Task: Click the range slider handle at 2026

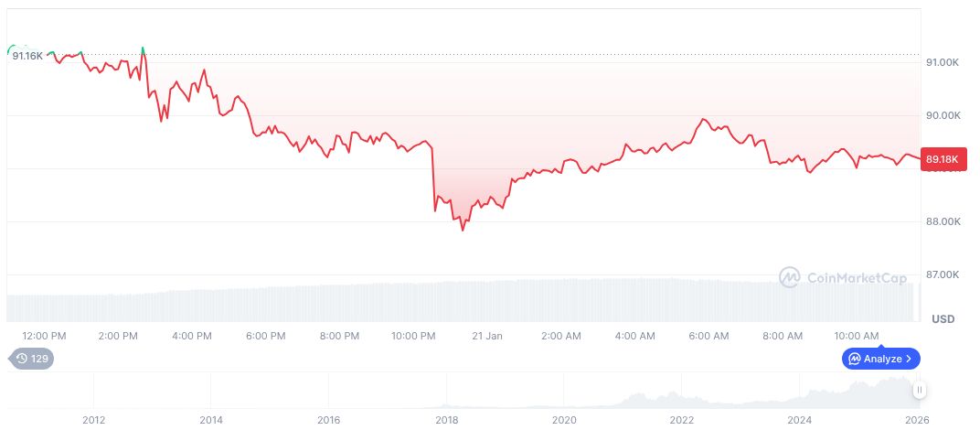Action: tap(920, 390)
